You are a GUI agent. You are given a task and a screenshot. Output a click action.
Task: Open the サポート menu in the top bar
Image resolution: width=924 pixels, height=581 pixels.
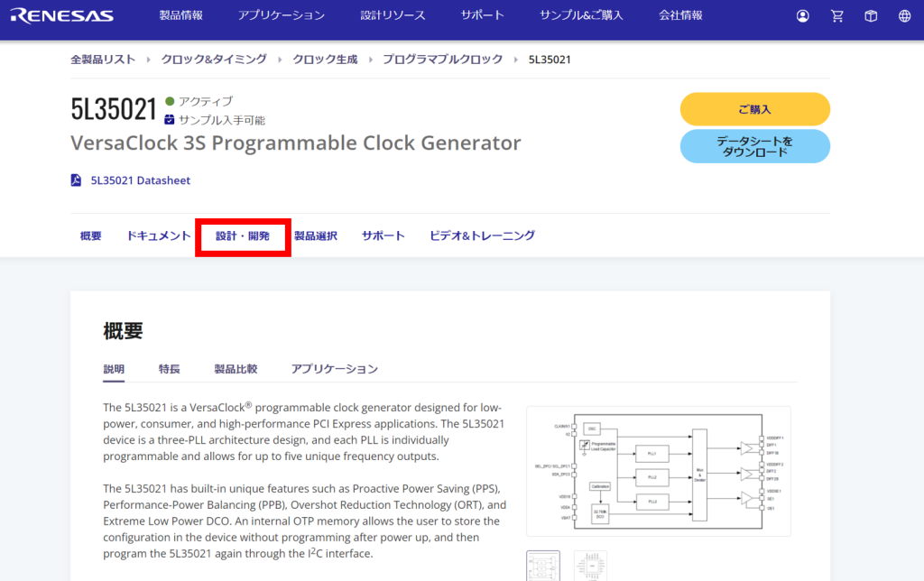(482, 14)
